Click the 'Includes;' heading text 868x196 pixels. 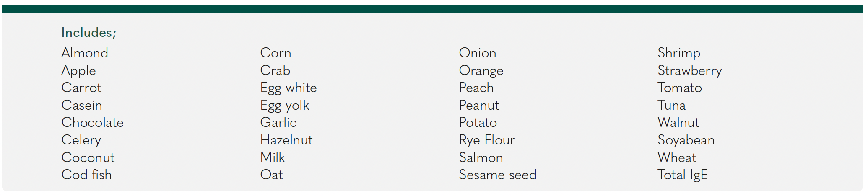(x=88, y=32)
